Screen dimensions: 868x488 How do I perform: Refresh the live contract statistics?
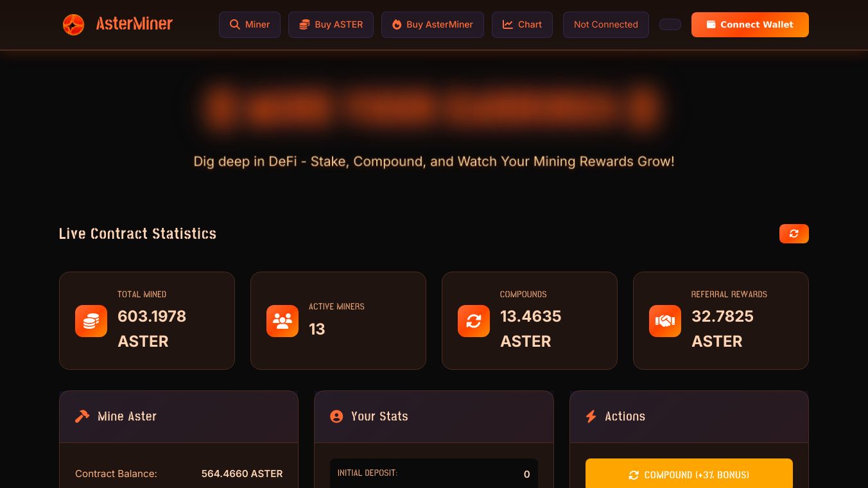[x=794, y=234]
